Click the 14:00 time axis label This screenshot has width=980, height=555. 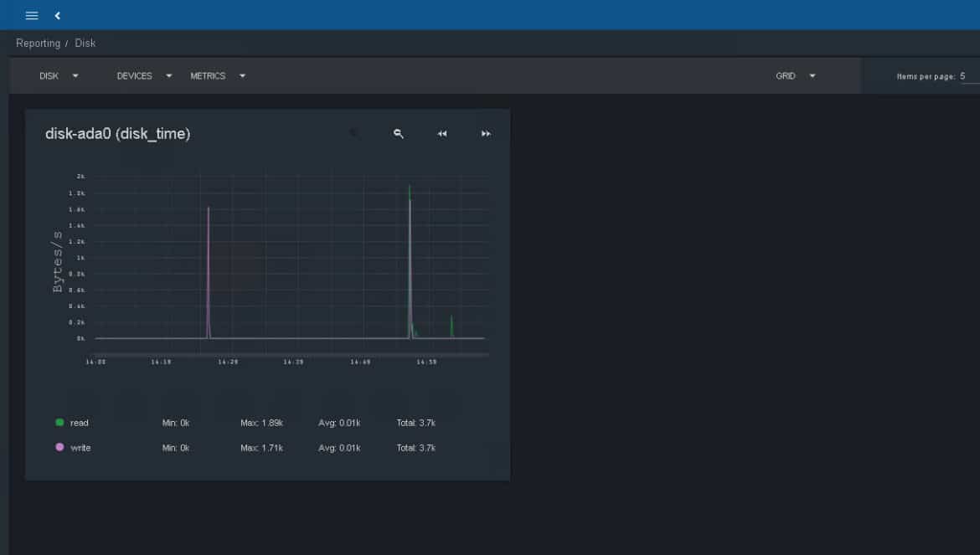coord(95,362)
